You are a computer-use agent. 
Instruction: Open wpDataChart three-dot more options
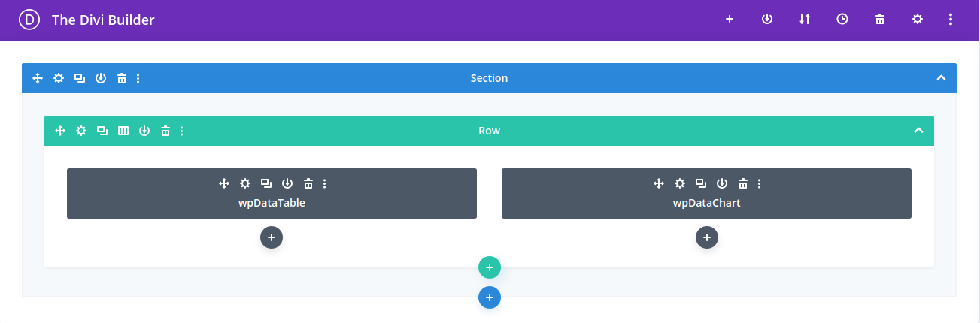[760, 183]
